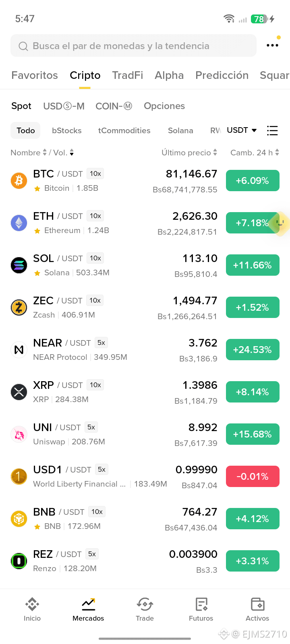Image resolution: width=290 pixels, height=644 pixels.
Task: Select the bStocks filter chip
Action: tap(67, 130)
